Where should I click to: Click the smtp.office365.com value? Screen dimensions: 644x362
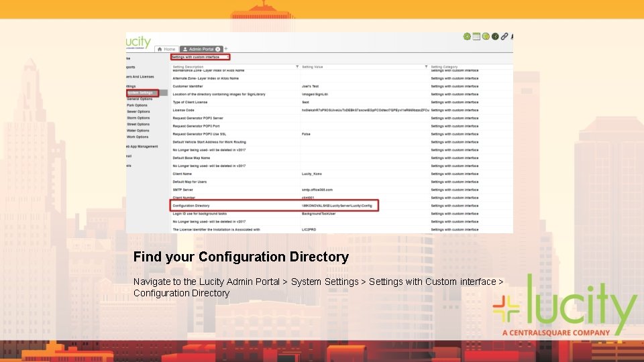point(317,190)
